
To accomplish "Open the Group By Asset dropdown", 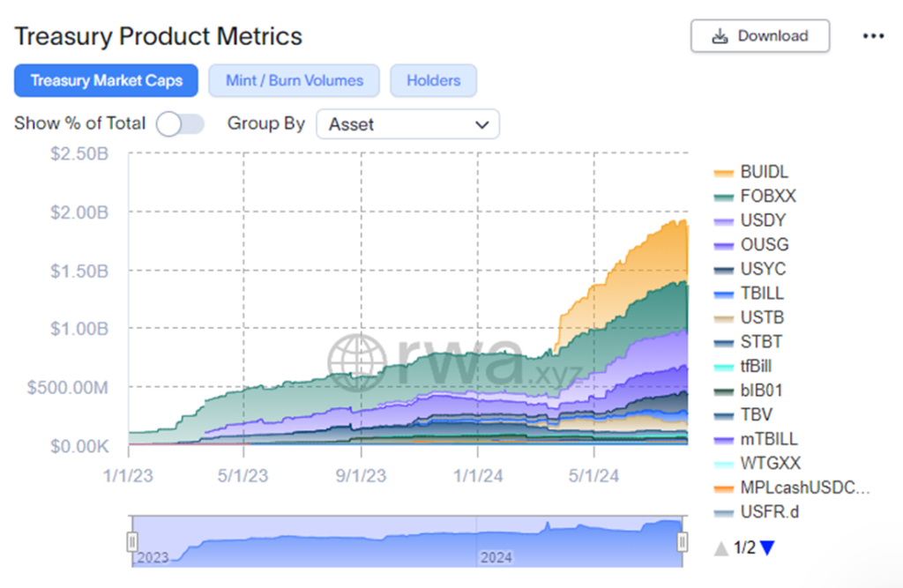I will coord(407,124).
